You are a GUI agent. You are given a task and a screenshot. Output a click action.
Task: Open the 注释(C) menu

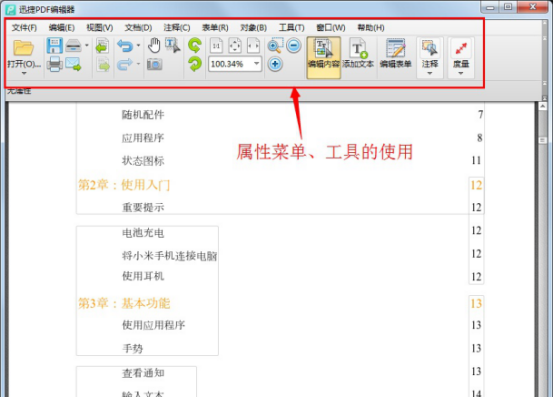pos(177,28)
